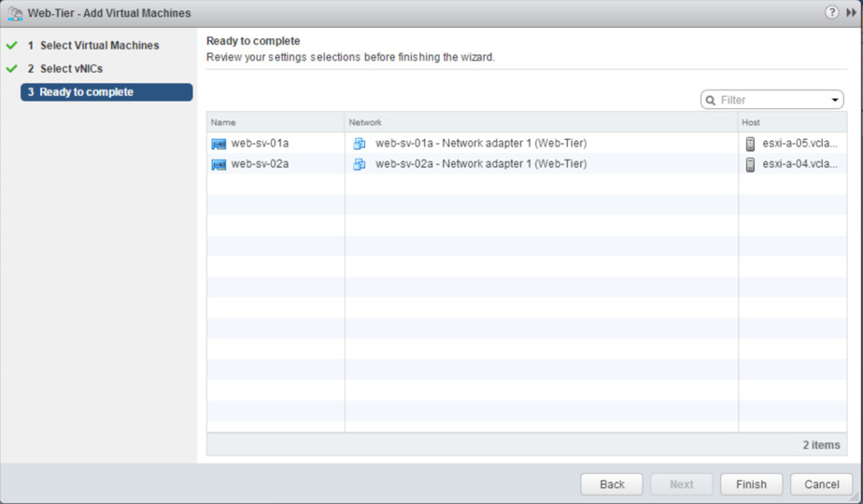This screenshot has height=504, width=863.
Task: Click the host icon for esxi-a-05
Action: (750, 144)
